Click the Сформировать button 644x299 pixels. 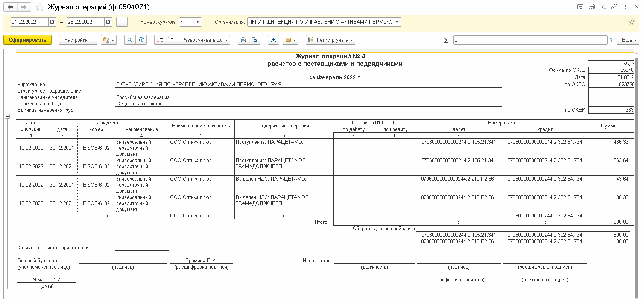pos(27,40)
